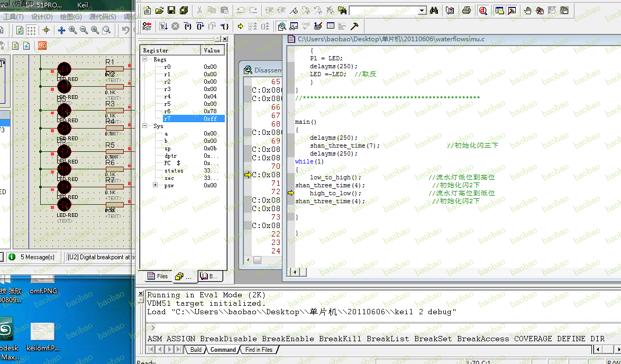Click the Start/Stop Debug Session icon
The height and width of the screenshot is (364, 621).
(483, 10)
